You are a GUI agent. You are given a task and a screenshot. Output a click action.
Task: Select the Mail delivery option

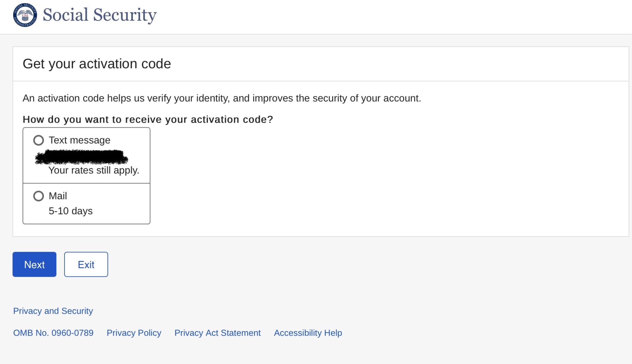pyautogui.click(x=39, y=196)
